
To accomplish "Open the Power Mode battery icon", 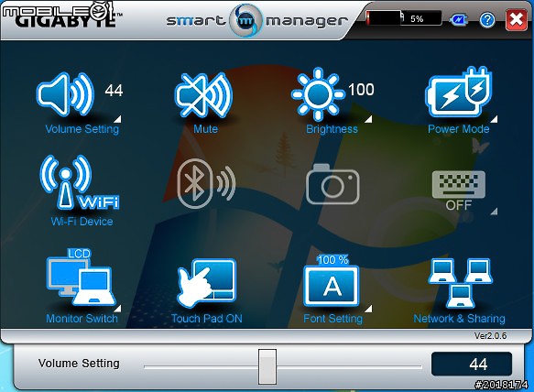I will tap(458, 92).
